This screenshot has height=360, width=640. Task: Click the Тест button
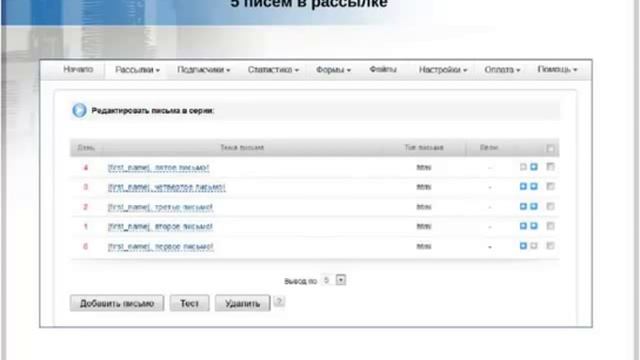(x=189, y=303)
